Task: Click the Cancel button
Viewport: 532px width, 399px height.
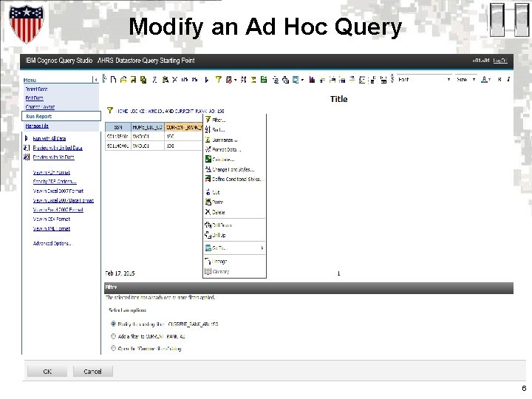Action: tap(92, 371)
